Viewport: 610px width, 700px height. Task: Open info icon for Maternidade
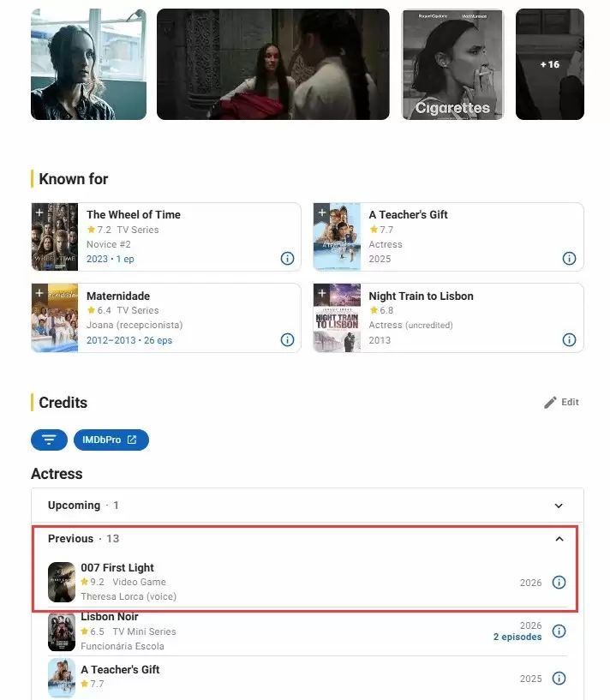287,340
